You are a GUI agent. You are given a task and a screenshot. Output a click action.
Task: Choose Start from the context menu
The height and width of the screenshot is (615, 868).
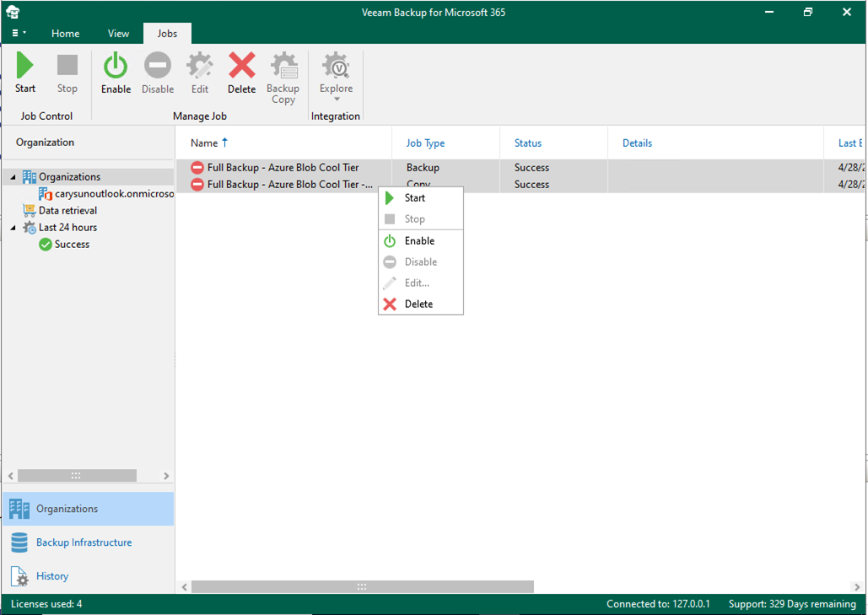[x=421, y=198]
